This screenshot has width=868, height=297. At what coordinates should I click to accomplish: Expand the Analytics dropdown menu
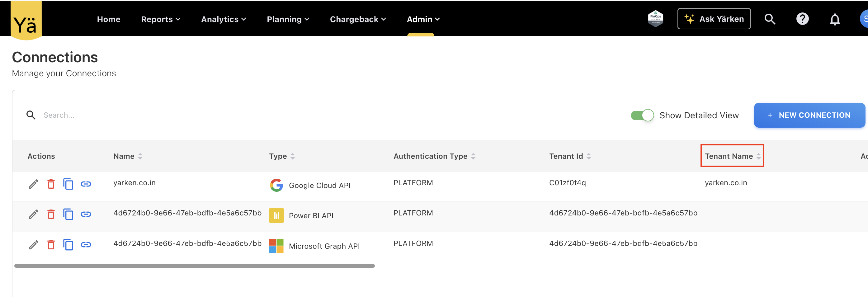tap(224, 19)
